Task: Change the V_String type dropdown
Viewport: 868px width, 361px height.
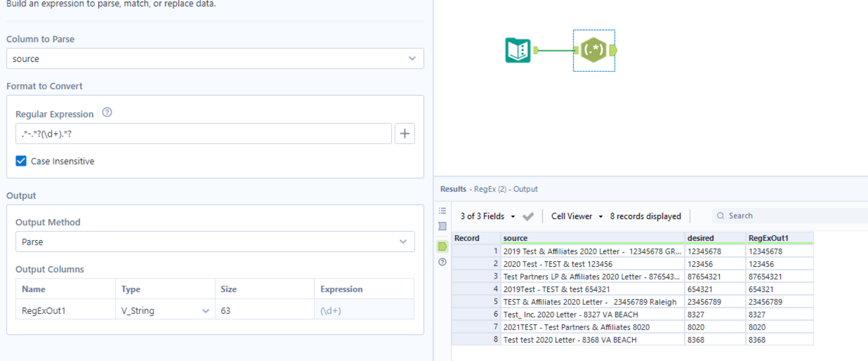Action: coord(165,310)
